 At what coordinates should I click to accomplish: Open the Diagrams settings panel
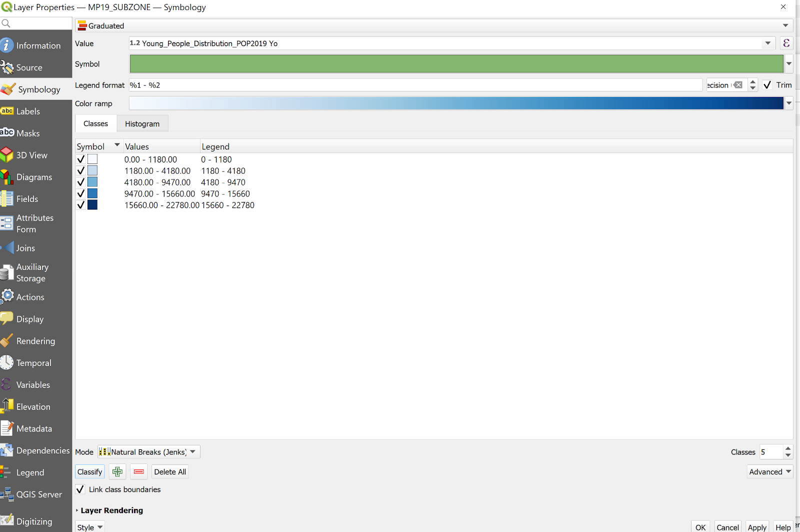[x=34, y=177]
